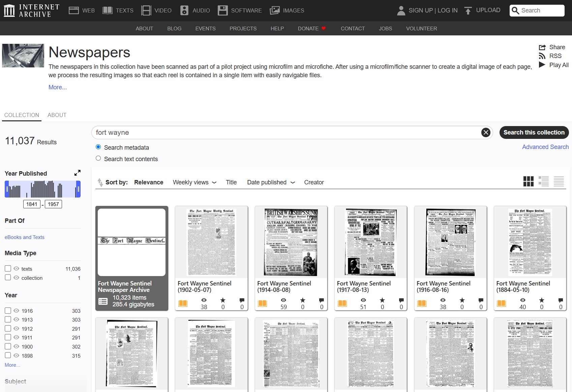
Task: Switch to the ABOUT tab
Action: 57,115
